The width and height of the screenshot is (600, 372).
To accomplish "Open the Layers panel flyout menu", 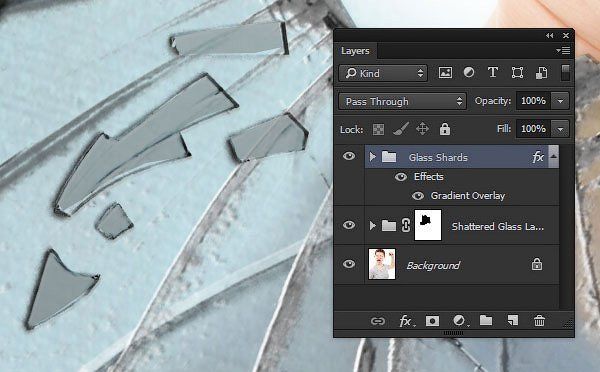I will click(x=563, y=51).
